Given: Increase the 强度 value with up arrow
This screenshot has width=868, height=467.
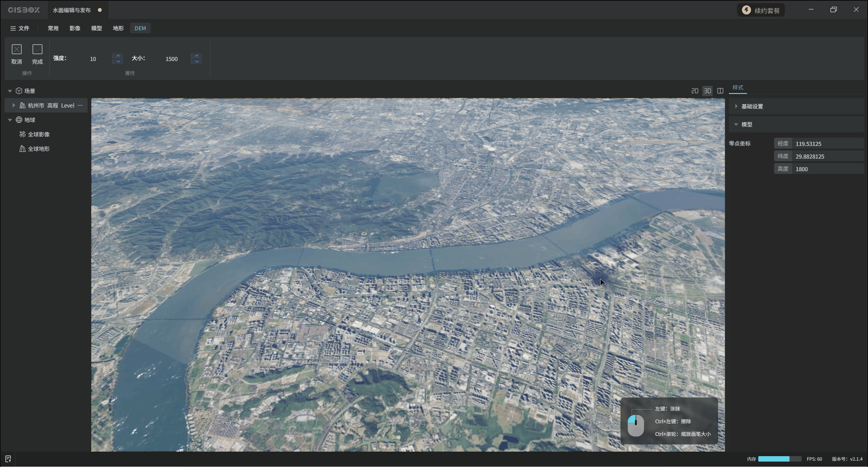Looking at the screenshot, I should pos(118,56).
